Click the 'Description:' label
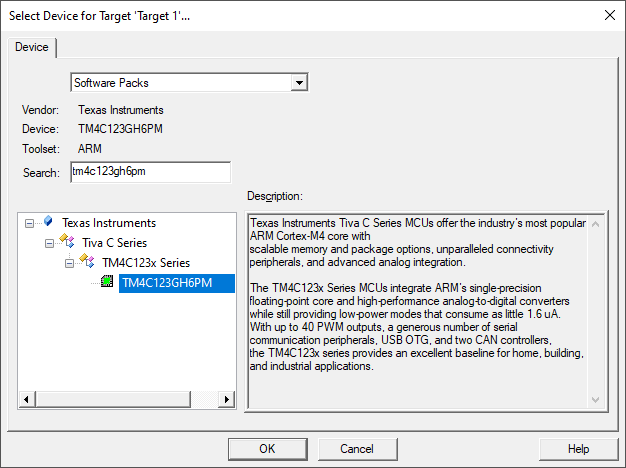This screenshot has width=626, height=468. tap(275, 196)
